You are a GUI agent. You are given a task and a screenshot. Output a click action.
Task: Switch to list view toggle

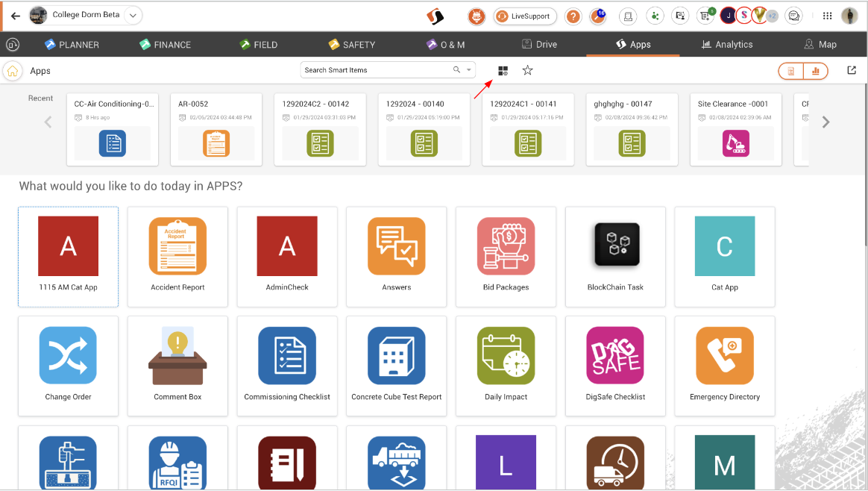click(791, 71)
